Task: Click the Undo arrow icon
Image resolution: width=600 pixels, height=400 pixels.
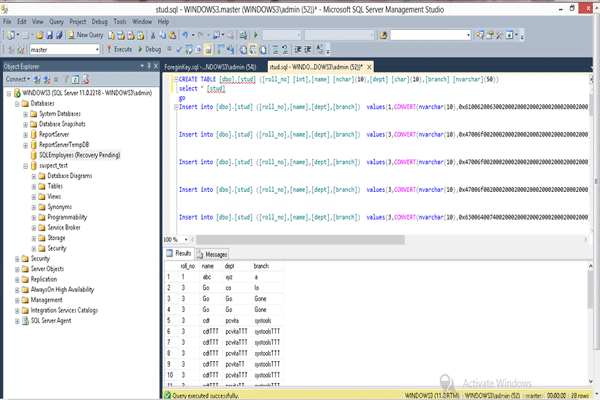Action: (x=185, y=35)
